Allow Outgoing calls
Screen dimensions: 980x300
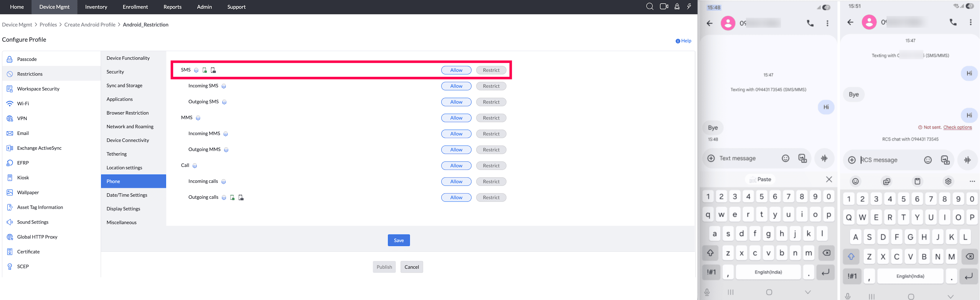[456, 198]
